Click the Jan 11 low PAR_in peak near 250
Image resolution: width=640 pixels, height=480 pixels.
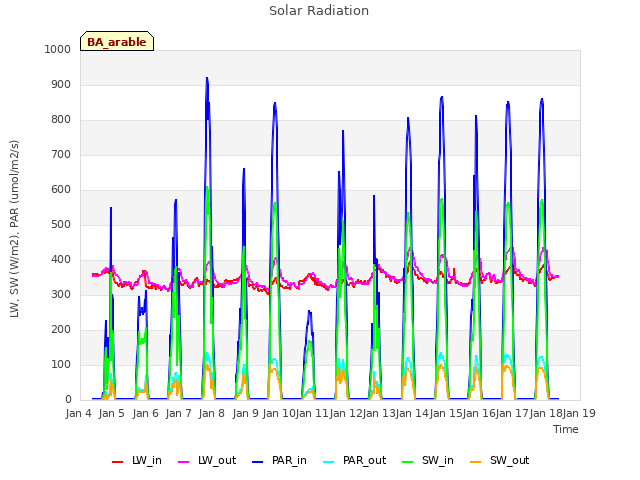click(309, 312)
